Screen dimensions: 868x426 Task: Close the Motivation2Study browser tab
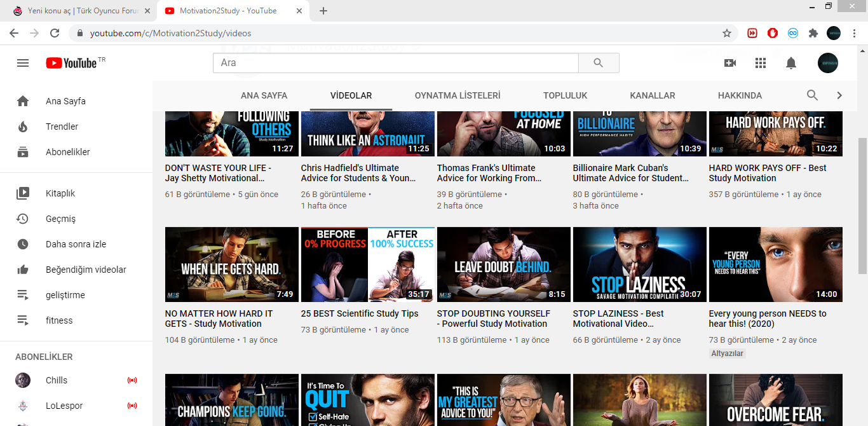click(299, 11)
